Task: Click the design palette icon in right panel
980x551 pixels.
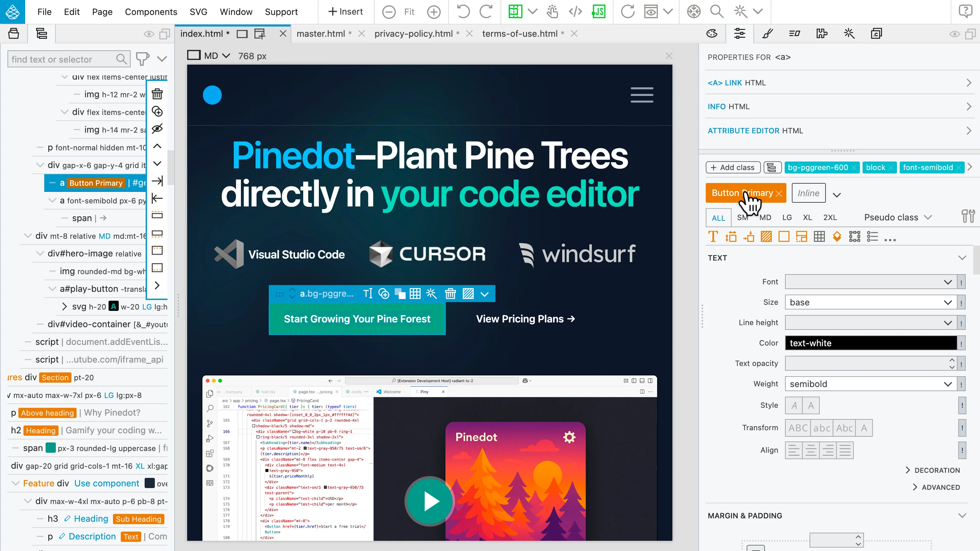Action: (x=712, y=33)
